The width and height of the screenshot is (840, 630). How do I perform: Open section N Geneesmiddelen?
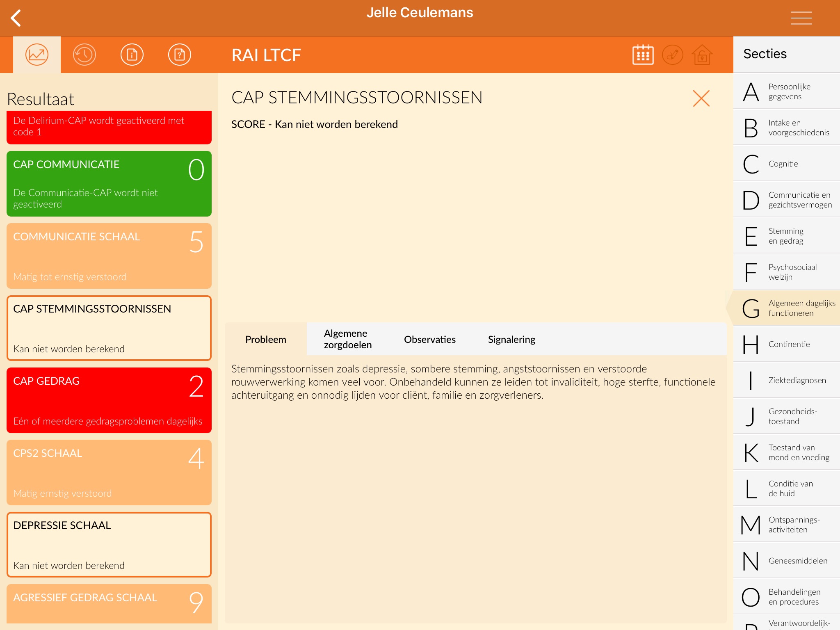pos(787,561)
